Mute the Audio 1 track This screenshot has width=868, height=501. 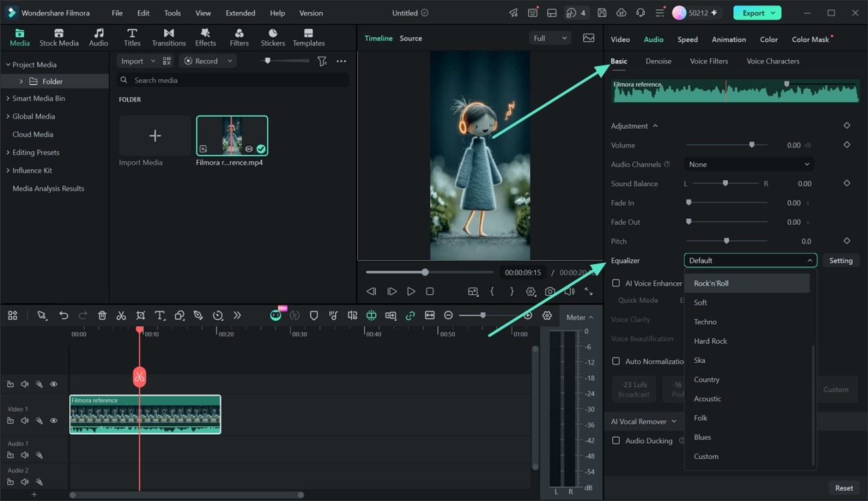[25, 455]
